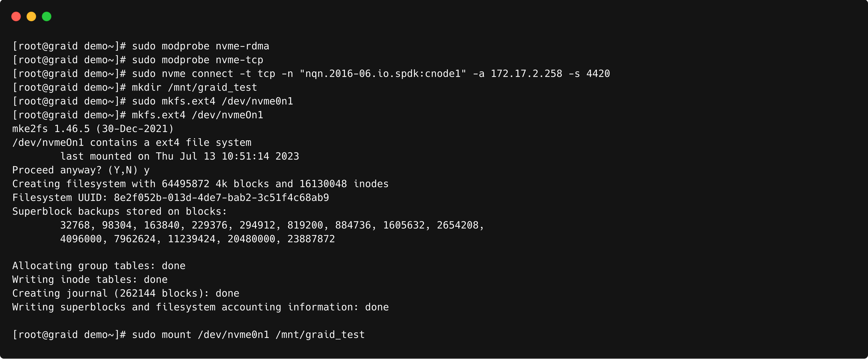Click the "sudo modprobe nvme-rdma" command line

click(x=200, y=46)
